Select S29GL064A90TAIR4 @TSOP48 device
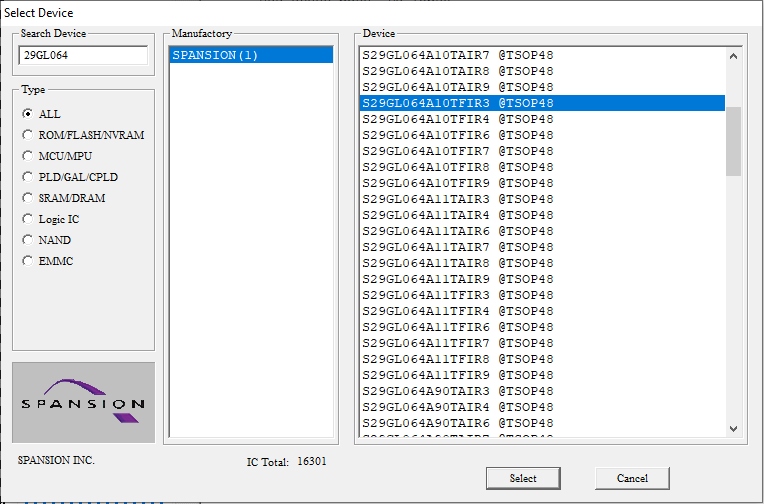Screen dimensions: 764x504 [x=542, y=407]
